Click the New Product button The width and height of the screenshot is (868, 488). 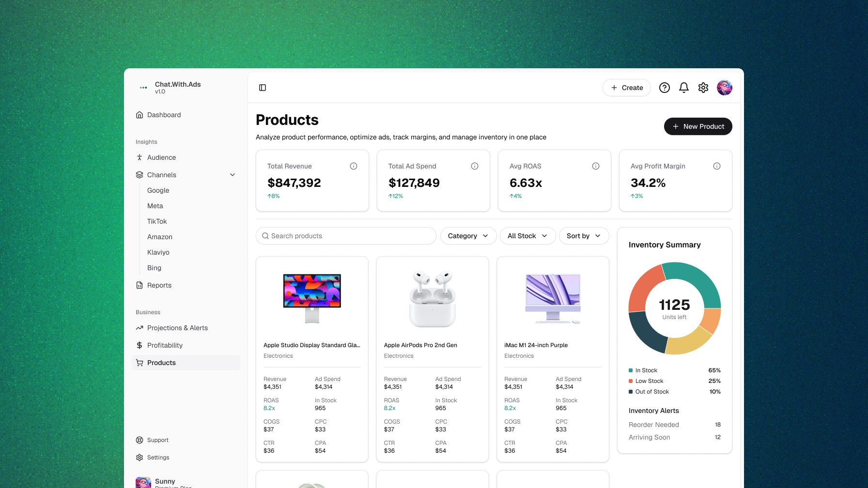(x=698, y=126)
